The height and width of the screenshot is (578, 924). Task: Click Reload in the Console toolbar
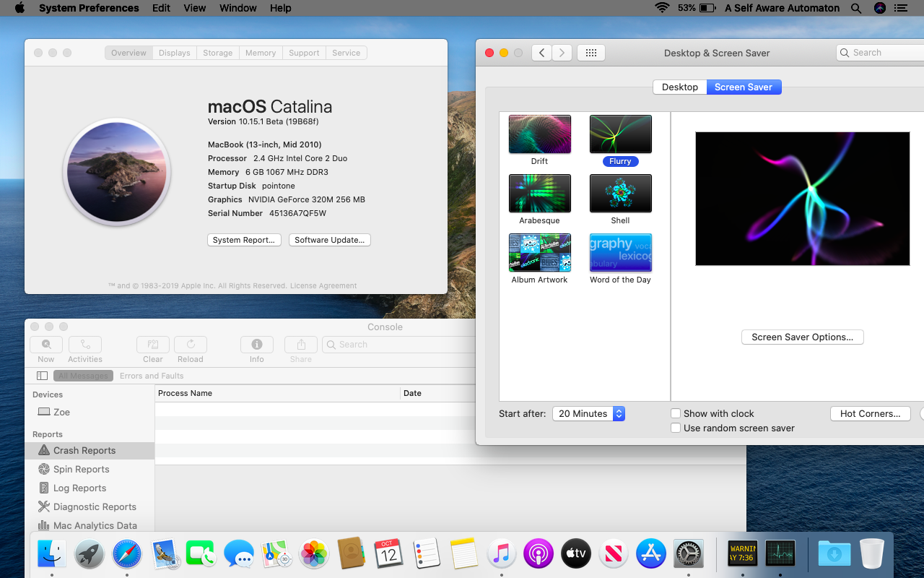point(191,345)
